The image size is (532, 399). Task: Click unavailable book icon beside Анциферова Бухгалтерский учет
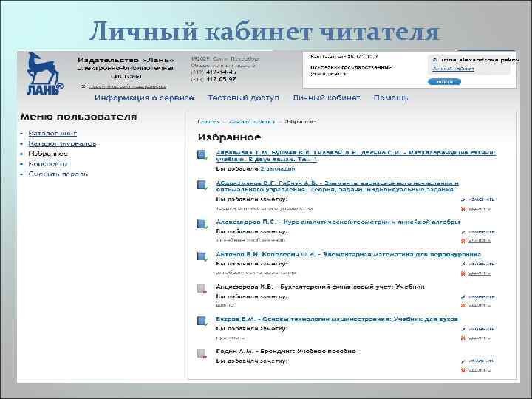[202, 289]
